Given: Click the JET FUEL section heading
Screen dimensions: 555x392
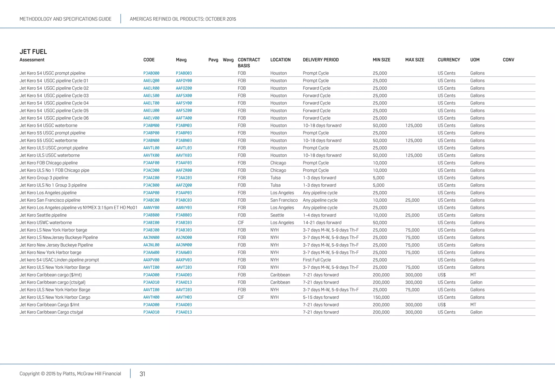Looking at the screenshot, I should tap(33, 52).
